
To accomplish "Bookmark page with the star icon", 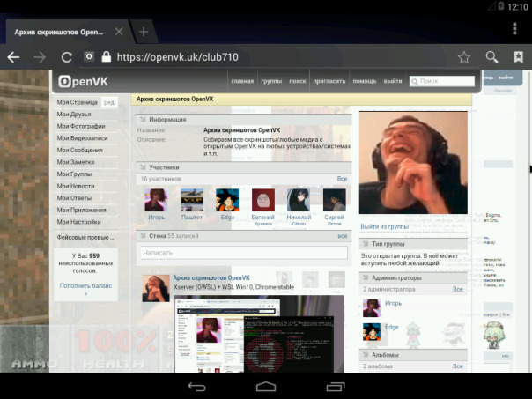I will [x=464, y=57].
